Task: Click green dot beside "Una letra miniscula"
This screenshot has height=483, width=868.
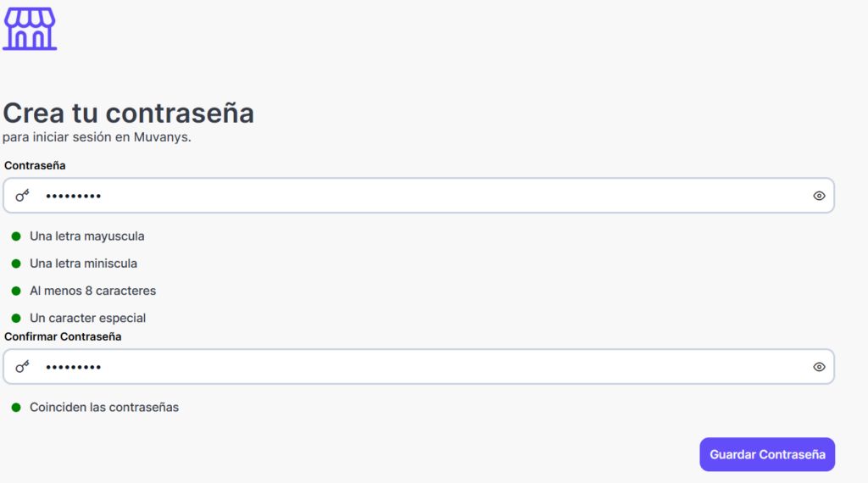Action: coord(15,264)
